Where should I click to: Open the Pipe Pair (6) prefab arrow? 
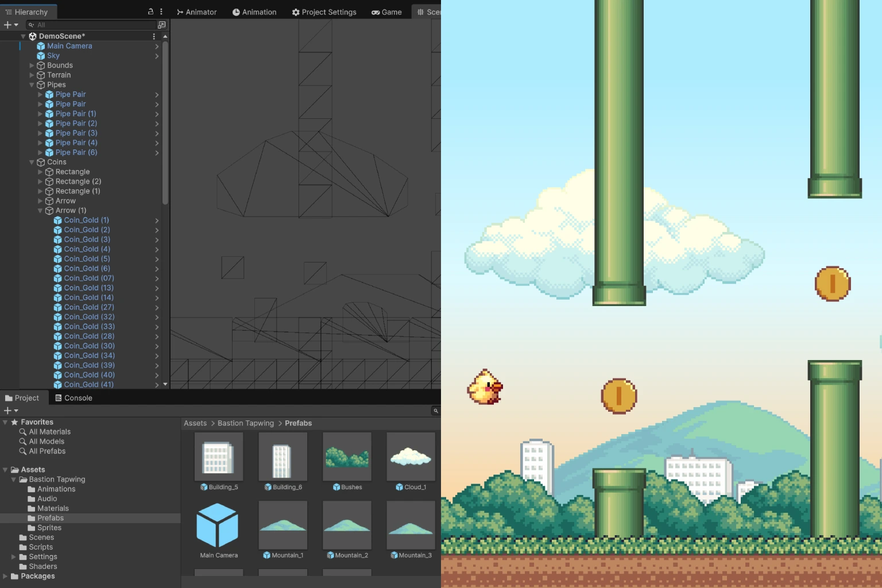coord(157,153)
